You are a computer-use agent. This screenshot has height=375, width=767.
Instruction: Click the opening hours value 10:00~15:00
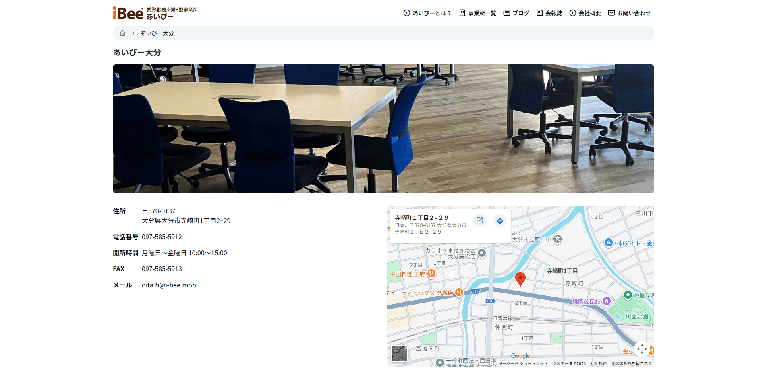(207, 253)
